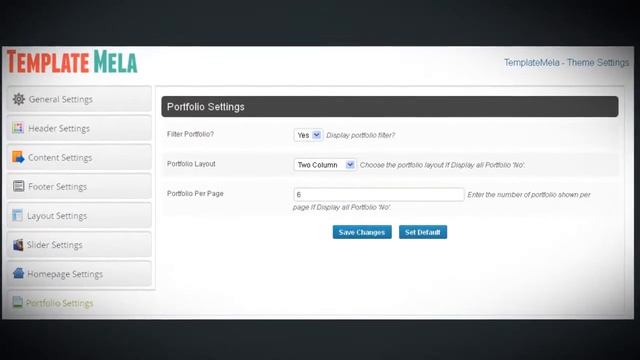
Task: Expand the Portfolio Layout Two Column dropdown
Action: (325, 165)
